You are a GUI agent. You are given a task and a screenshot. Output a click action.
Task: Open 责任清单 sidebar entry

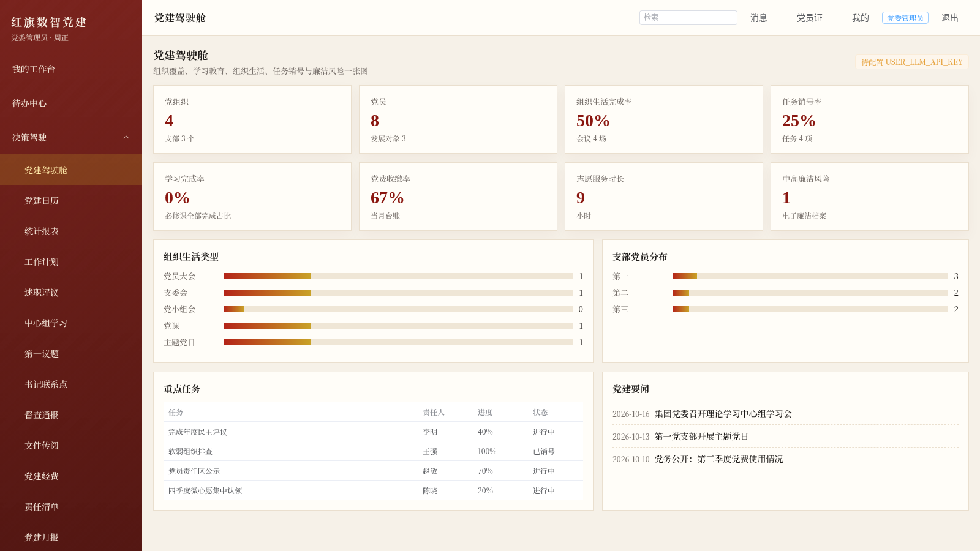(71, 506)
